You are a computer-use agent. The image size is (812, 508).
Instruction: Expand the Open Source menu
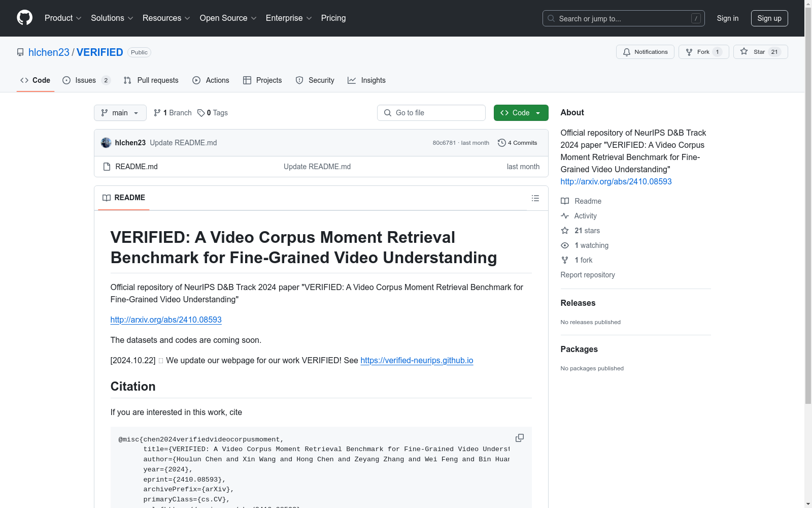point(228,18)
